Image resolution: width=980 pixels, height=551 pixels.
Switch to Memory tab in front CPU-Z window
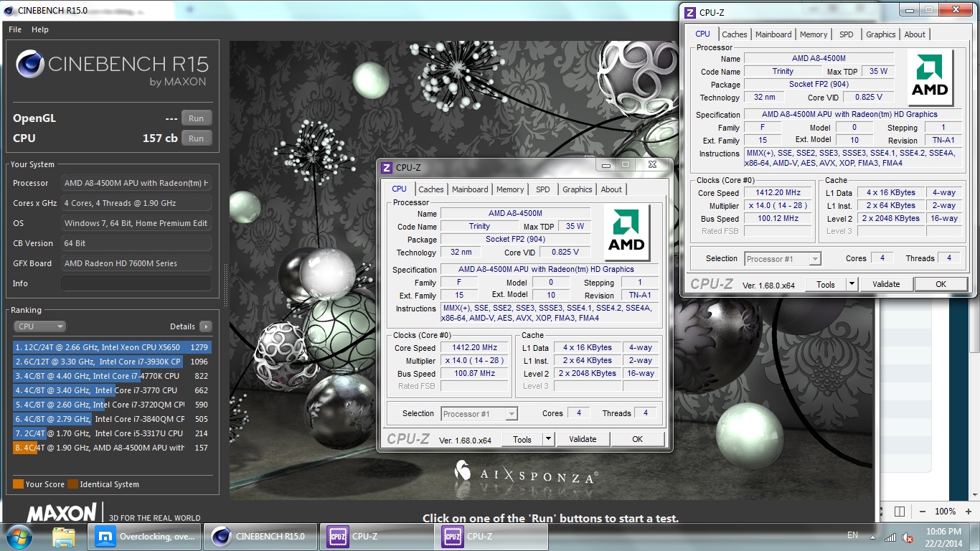coord(510,189)
